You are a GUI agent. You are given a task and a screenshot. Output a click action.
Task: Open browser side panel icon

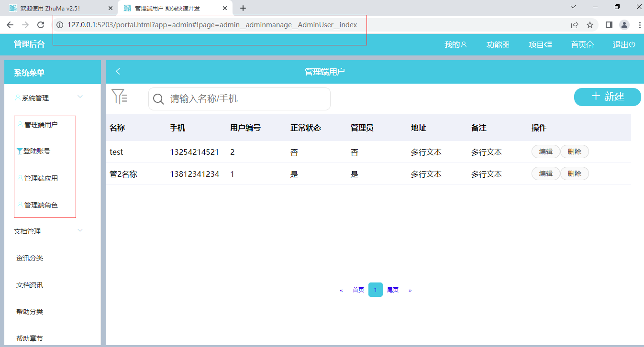[609, 25]
